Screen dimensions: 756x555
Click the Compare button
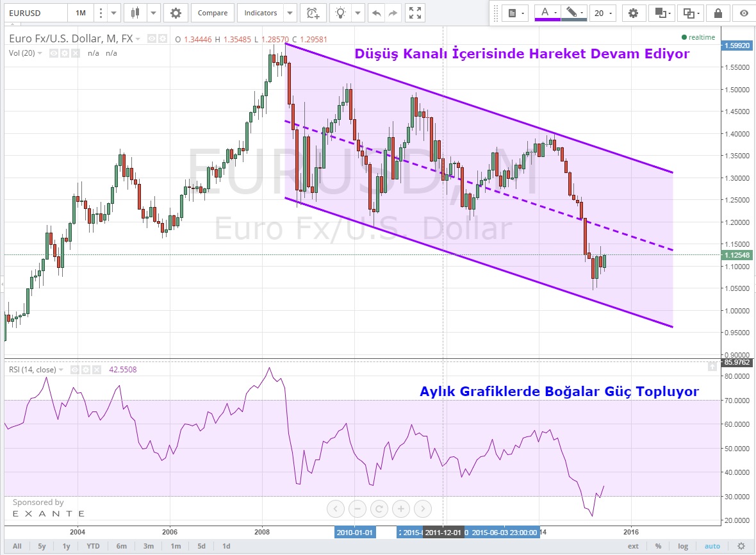click(212, 13)
